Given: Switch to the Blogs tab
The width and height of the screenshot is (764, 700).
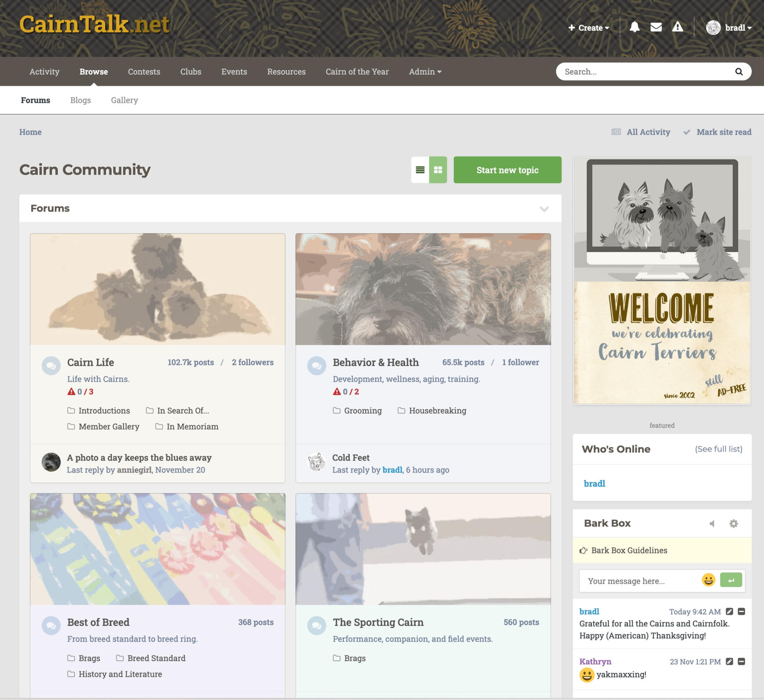Looking at the screenshot, I should 80,100.
